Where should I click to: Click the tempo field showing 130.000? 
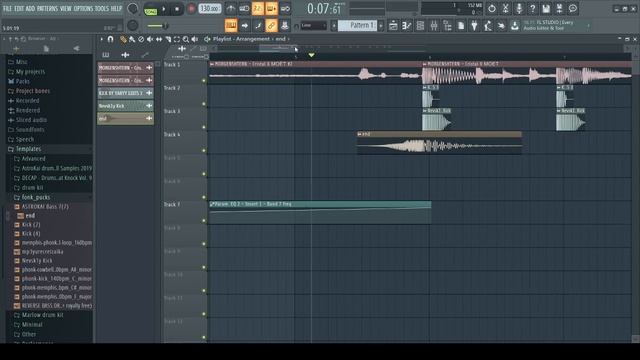tap(210, 9)
